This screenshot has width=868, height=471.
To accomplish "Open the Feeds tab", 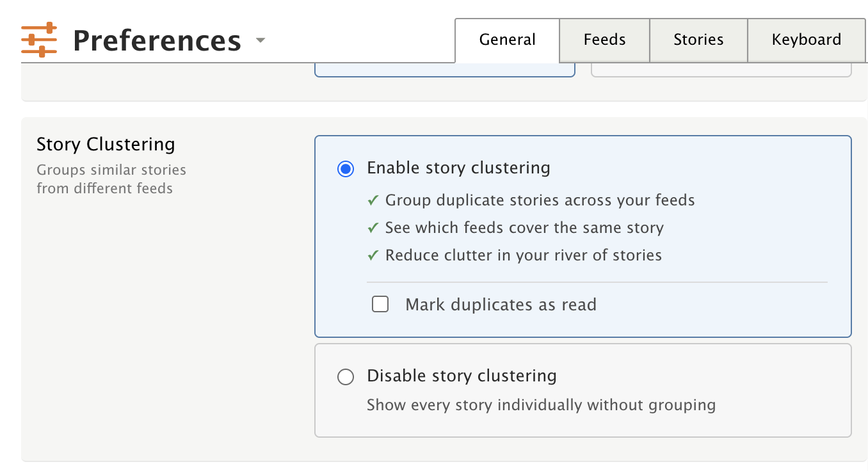I will coord(604,40).
